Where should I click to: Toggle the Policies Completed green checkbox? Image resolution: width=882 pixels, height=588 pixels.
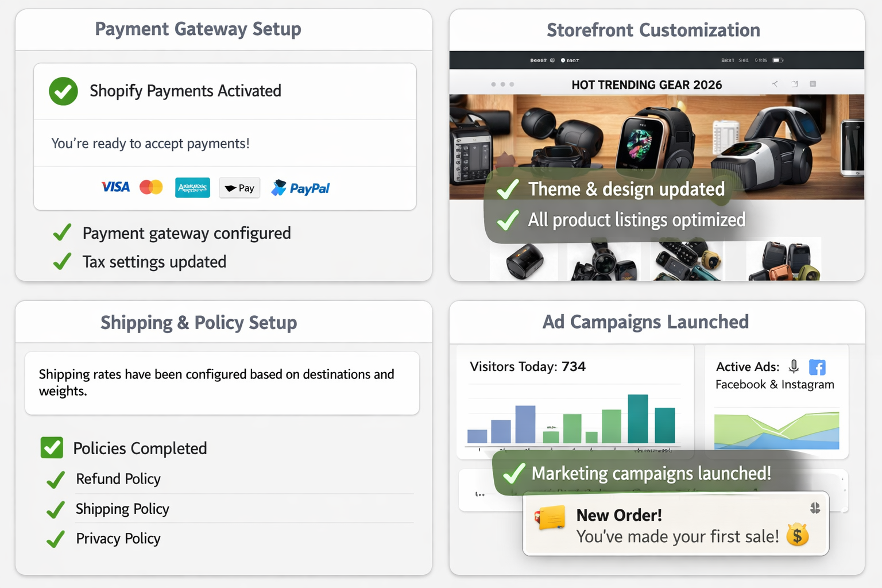[52, 448]
